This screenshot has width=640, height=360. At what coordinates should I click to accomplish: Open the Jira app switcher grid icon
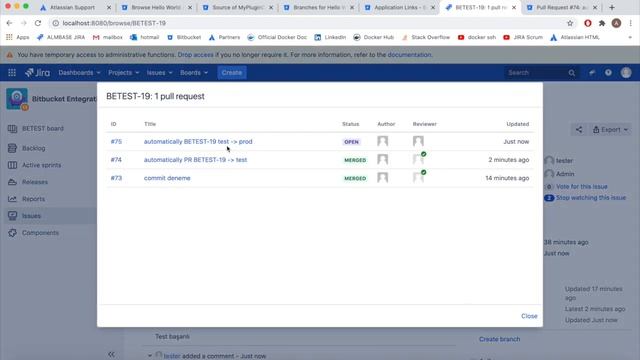[12, 73]
